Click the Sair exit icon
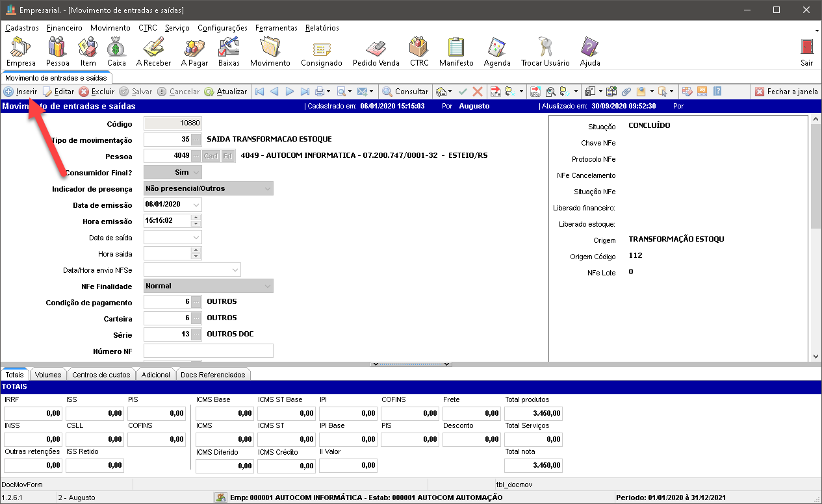Image resolution: width=822 pixels, height=504 pixels. click(806, 47)
